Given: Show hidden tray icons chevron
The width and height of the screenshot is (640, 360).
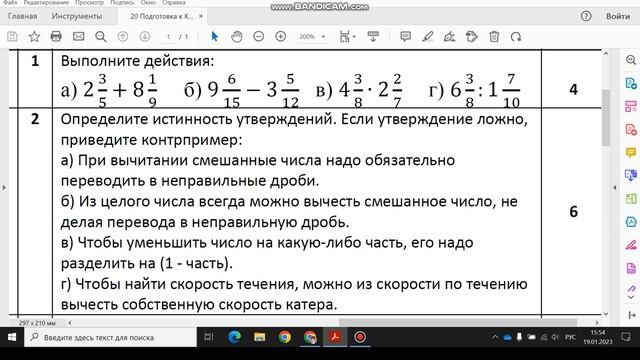Looking at the screenshot, I should click(495, 337).
